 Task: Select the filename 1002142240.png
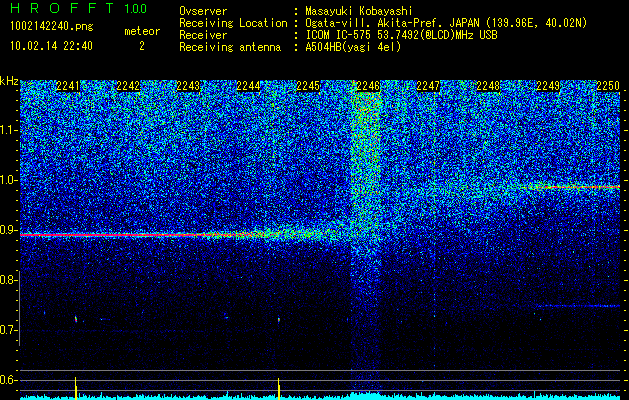click(x=52, y=27)
